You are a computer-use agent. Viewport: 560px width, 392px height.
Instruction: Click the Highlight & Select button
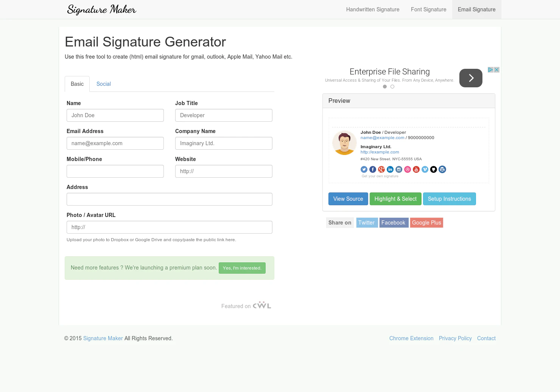pos(395,199)
